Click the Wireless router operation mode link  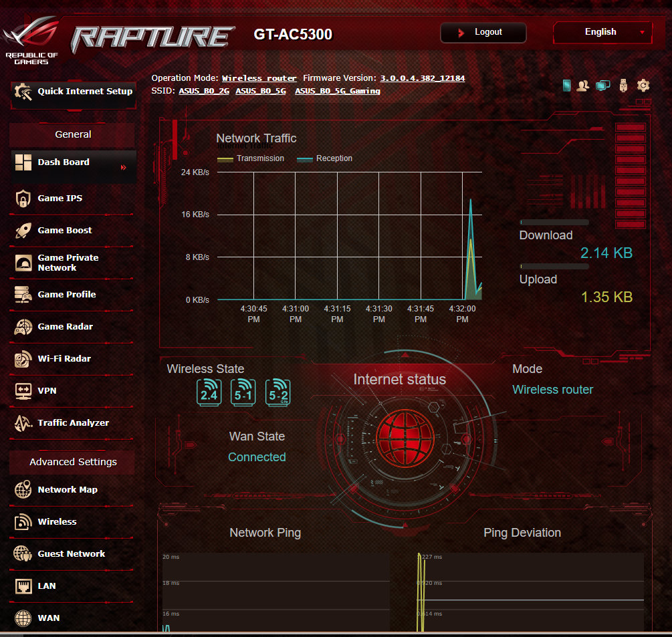259,78
